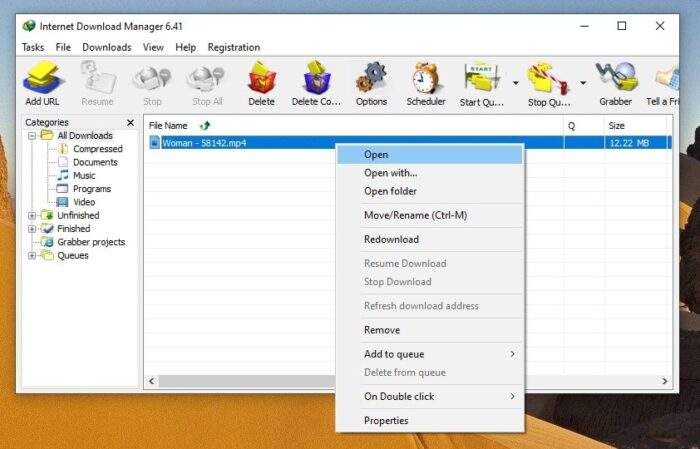Select Remove in context menu
The width and height of the screenshot is (700, 449).
click(x=429, y=330)
